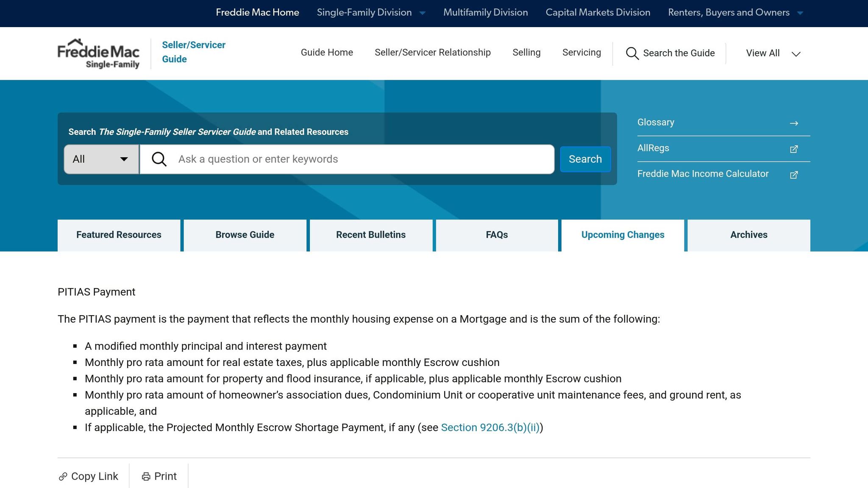The image size is (868, 488).
Task: Click the magnifier icon inside the keyword field
Action: coord(159,159)
